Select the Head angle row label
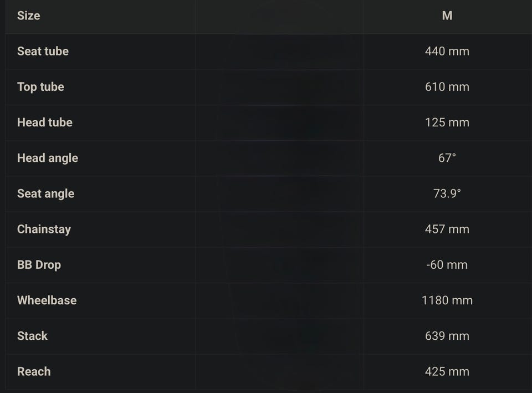The image size is (532, 393). pos(47,158)
